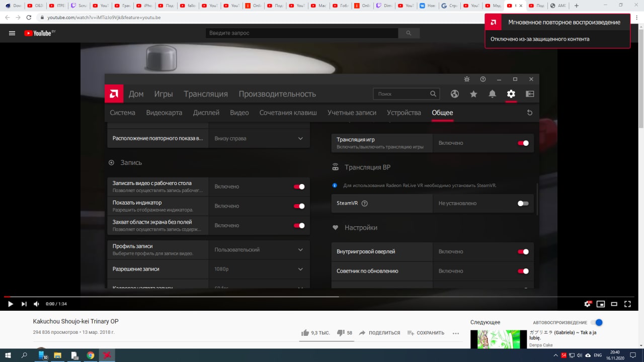Click the SteamVR help question mark
This screenshot has width=644, height=362.
pos(365,204)
